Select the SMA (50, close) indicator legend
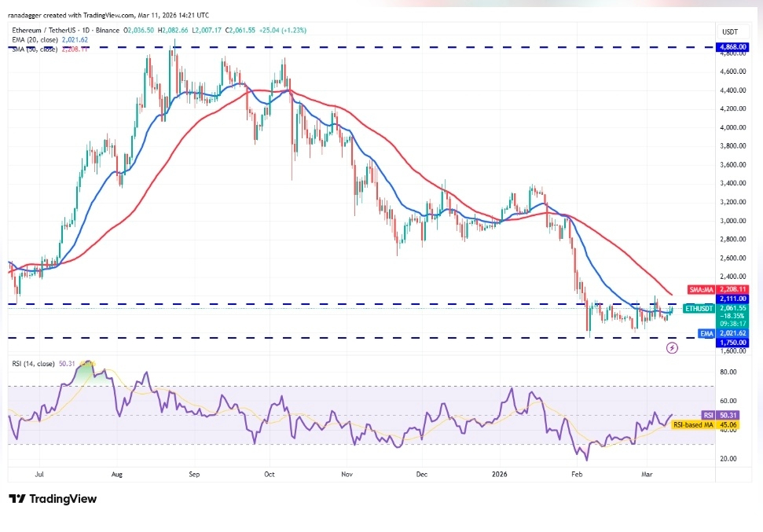 tap(50, 50)
